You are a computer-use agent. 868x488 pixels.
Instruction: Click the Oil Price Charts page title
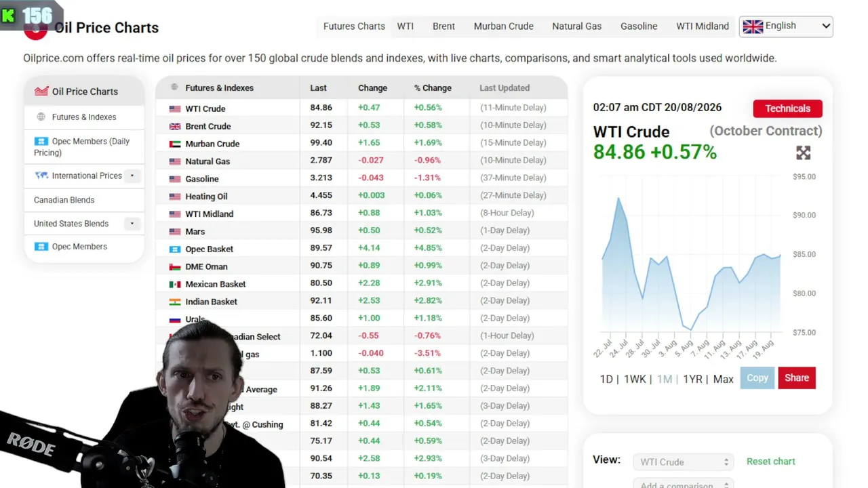click(x=106, y=28)
